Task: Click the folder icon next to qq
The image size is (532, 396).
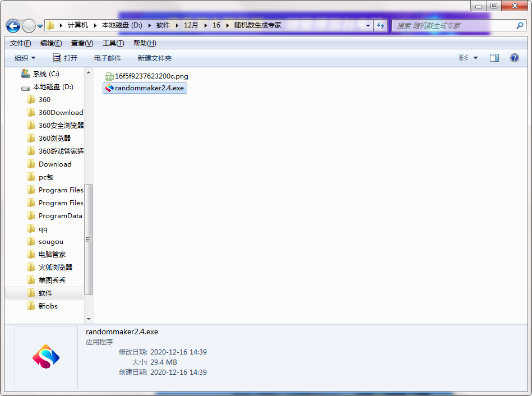Action: (31, 228)
